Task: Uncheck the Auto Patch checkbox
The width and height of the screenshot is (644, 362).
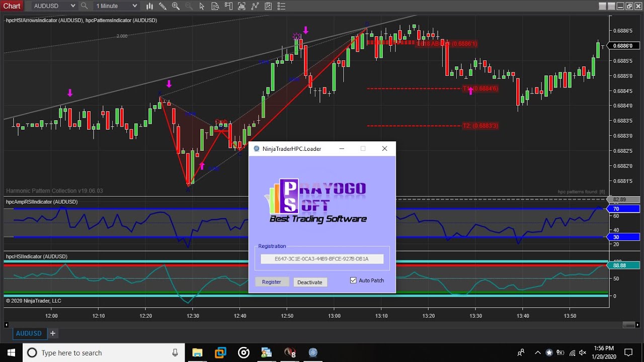Action: [x=353, y=280]
